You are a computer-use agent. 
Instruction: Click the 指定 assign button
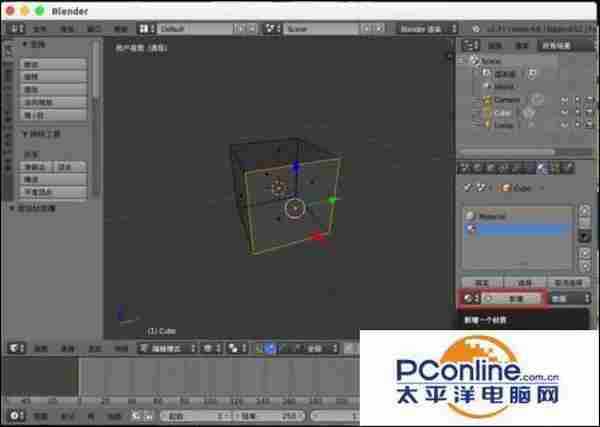pos(481,283)
